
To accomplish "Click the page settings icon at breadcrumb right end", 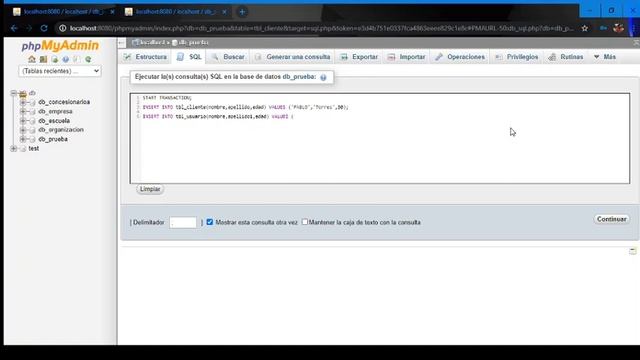I will (x=636, y=42).
